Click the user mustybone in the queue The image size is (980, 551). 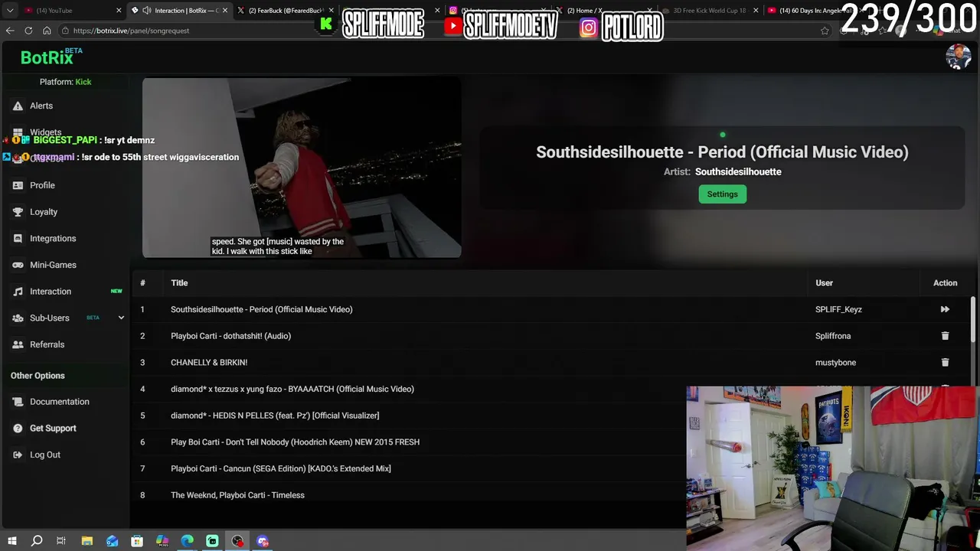(x=835, y=363)
